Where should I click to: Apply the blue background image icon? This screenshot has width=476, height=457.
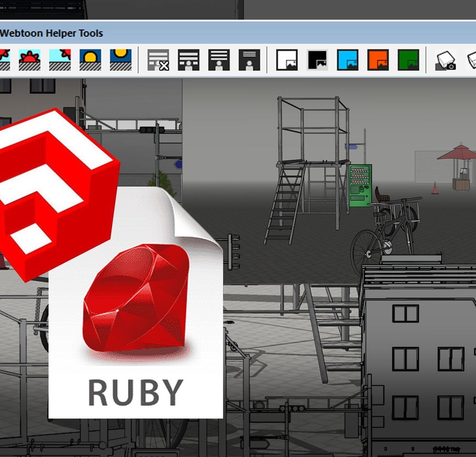[347, 60]
